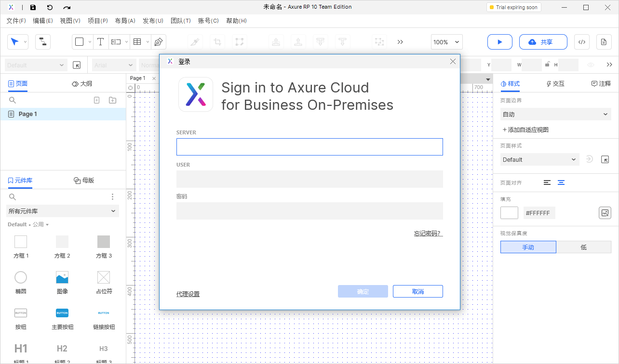Select the arrow selection mode tool
Image resolution: width=619 pixels, height=364 pixels.
(14, 42)
